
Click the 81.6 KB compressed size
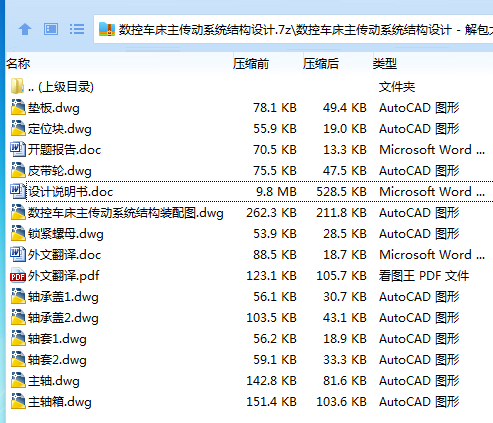tap(345, 381)
